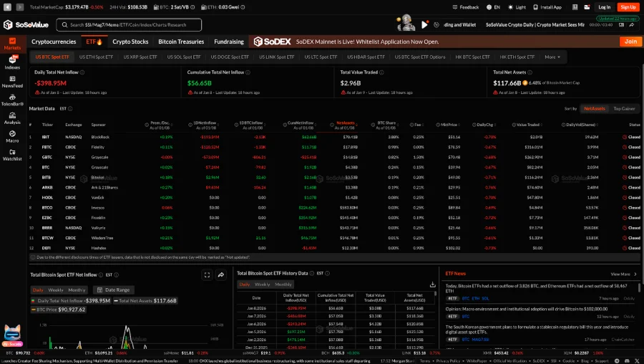This screenshot has width=644, height=364.
Task: Open the Macro sidebar icon
Action: [12, 136]
